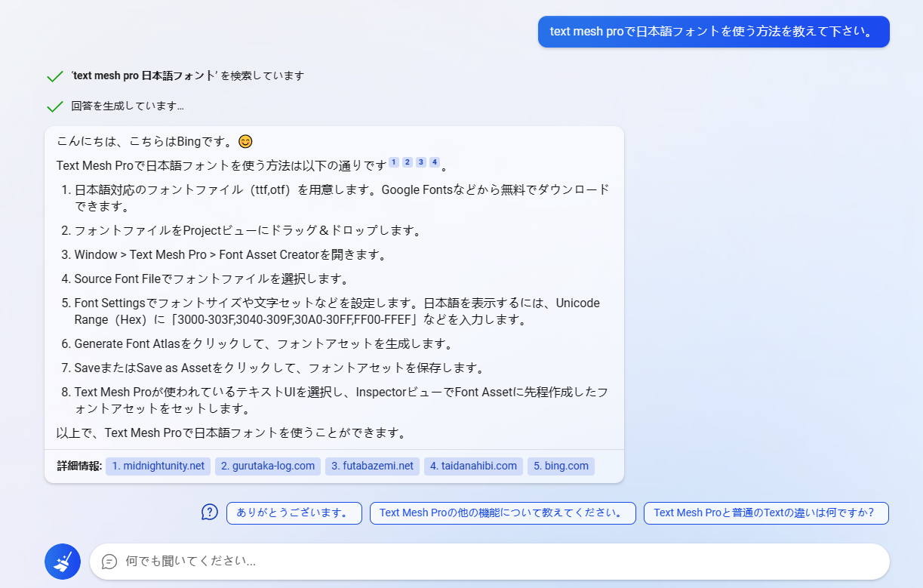
Task: Click the 回答を生成しています... status text
Action: click(128, 106)
